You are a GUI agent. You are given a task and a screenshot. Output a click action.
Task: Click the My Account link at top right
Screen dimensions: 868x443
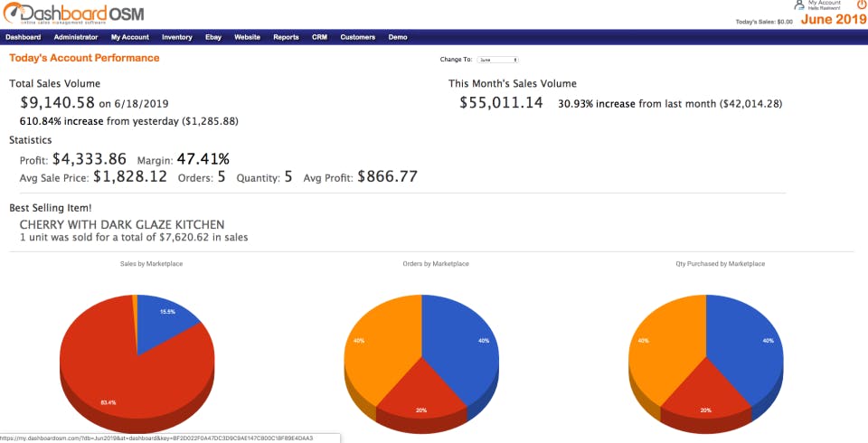coord(825,3)
